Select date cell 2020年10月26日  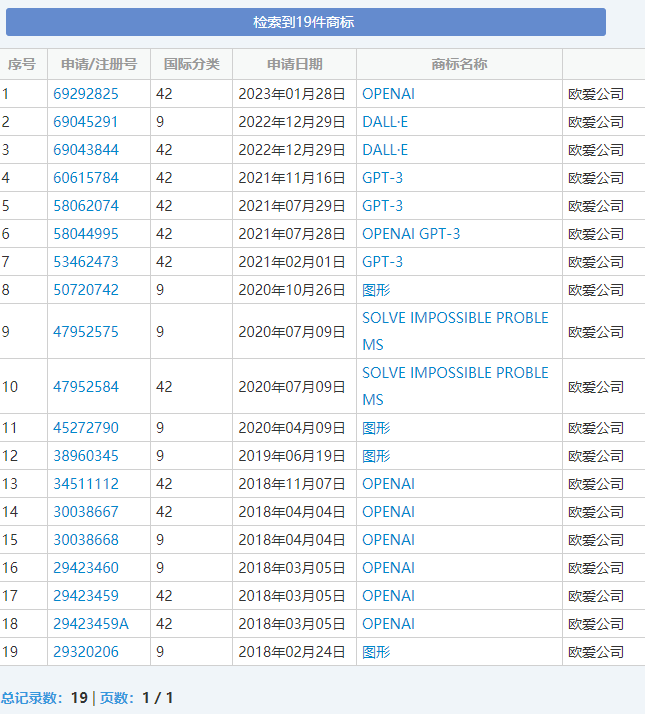pos(292,290)
